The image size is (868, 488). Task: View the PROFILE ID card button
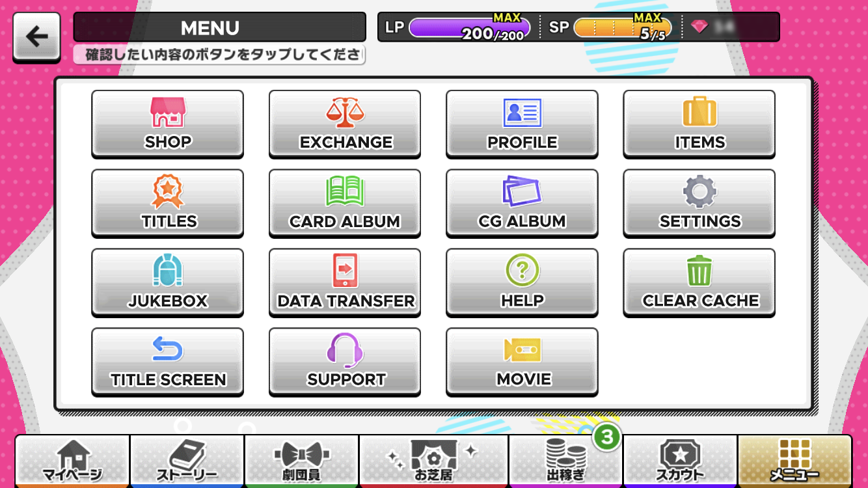(x=522, y=124)
